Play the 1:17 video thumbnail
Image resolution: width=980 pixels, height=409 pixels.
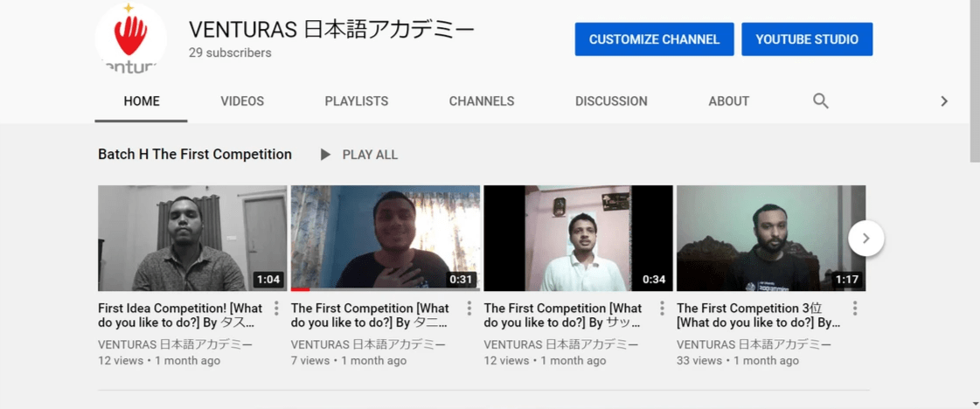pos(771,238)
